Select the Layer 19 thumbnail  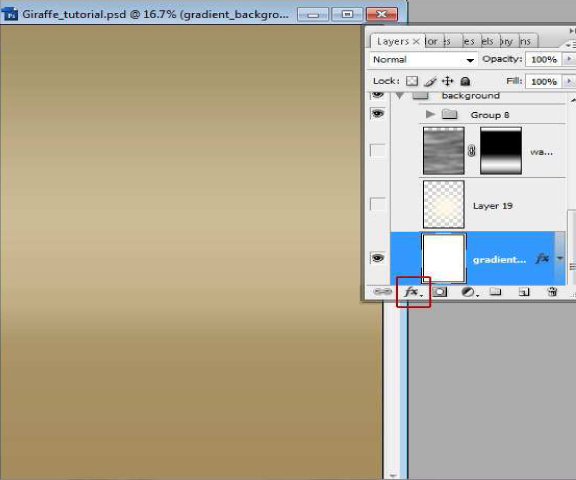[x=444, y=204]
